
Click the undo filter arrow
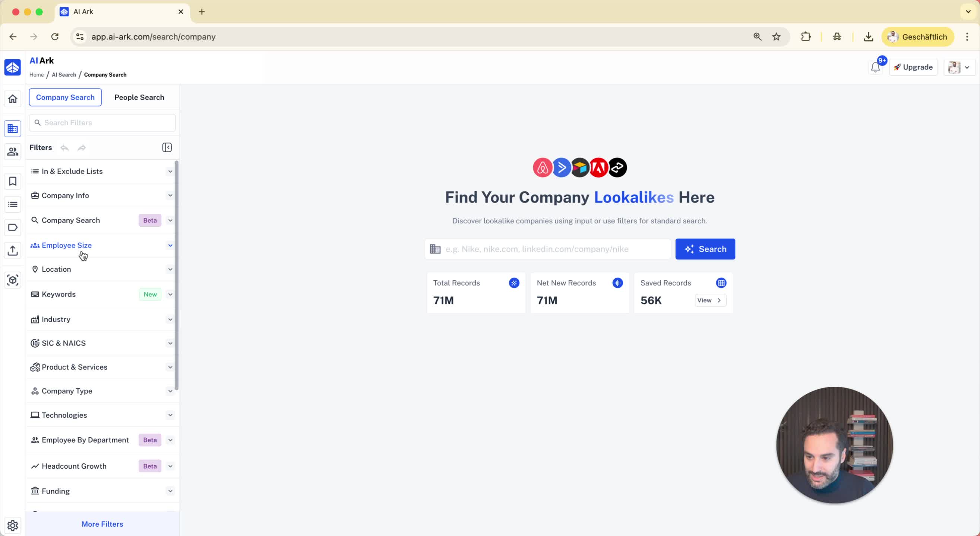click(65, 148)
